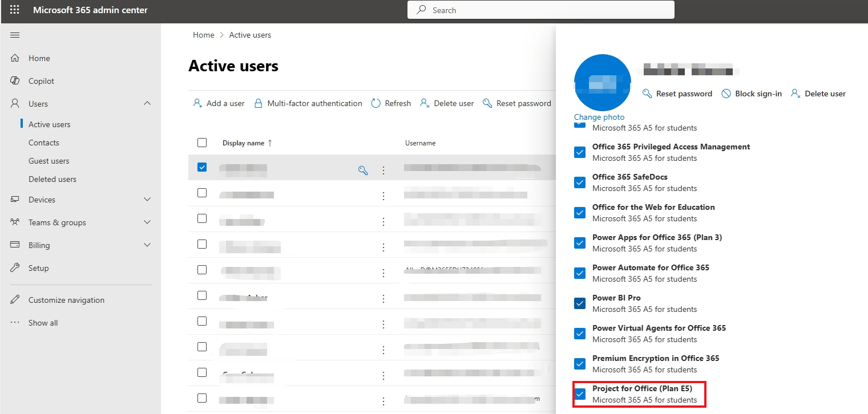
Task: Uncheck the checked user row checkbox
Action: click(x=202, y=167)
